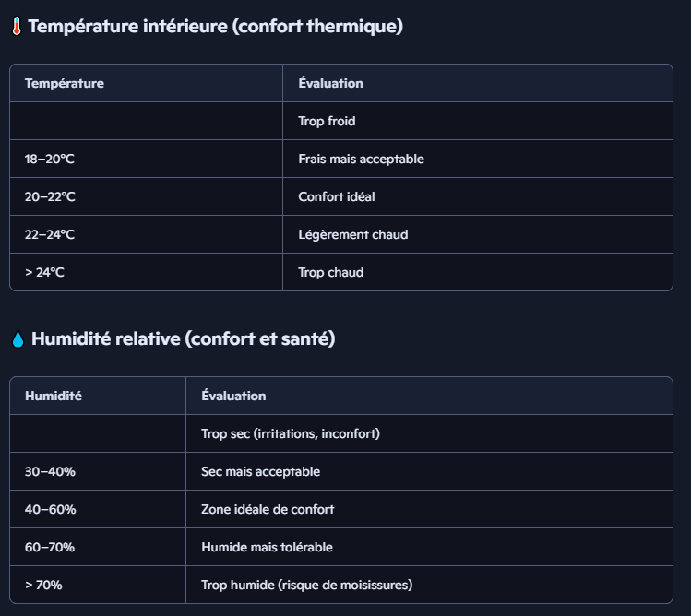Click the Trop froid cell

pos(327,121)
